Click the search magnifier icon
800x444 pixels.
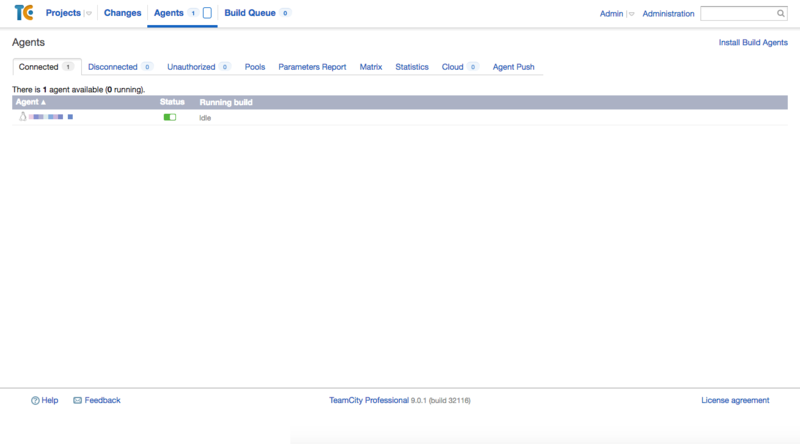tap(781, 14)
